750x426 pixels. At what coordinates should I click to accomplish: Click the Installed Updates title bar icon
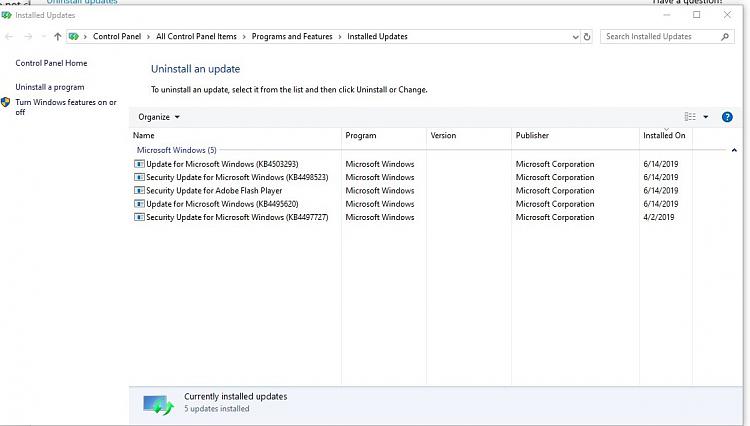[6, 15]
